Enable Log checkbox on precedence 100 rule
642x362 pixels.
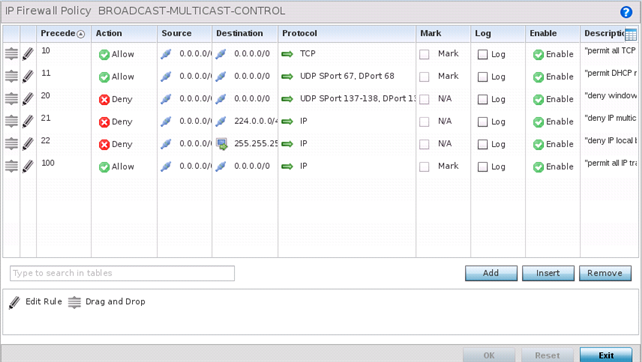[483, 167]
